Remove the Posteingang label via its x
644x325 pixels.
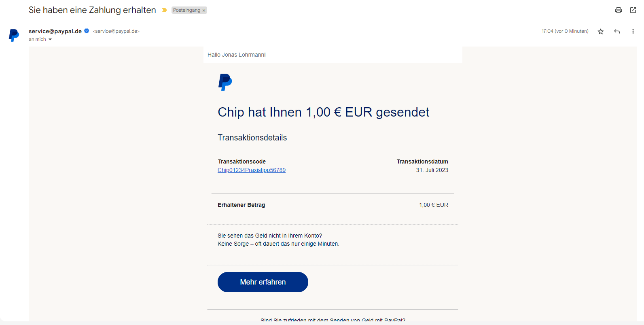pyautogui.click(x=204, y=11)
